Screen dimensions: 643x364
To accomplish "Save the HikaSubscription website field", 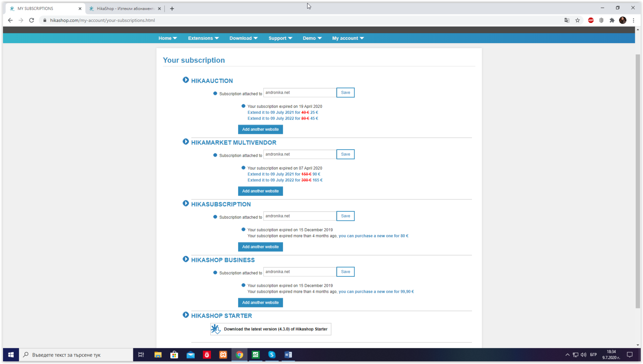I will pyautogui.click(x=345, y=216).
